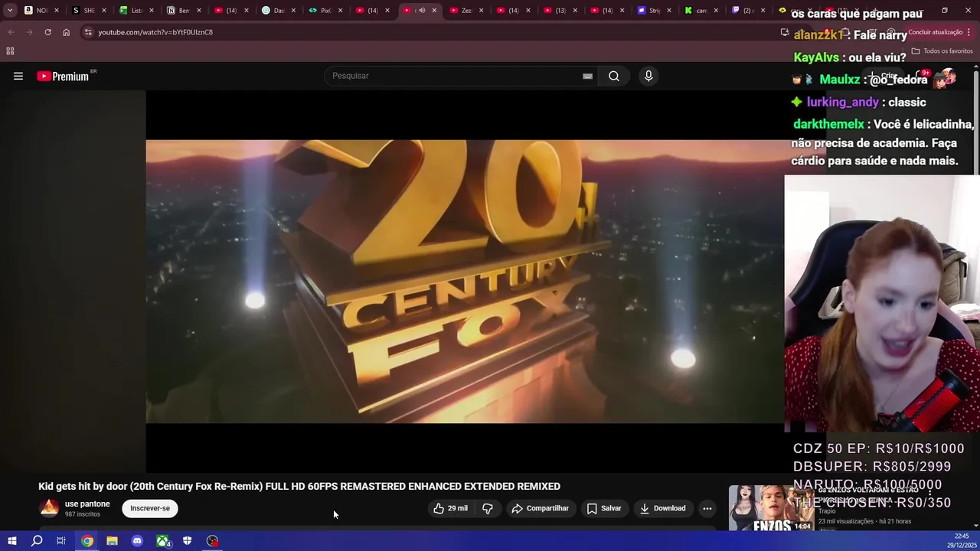Click the magnifier search button

coord(613,76)
